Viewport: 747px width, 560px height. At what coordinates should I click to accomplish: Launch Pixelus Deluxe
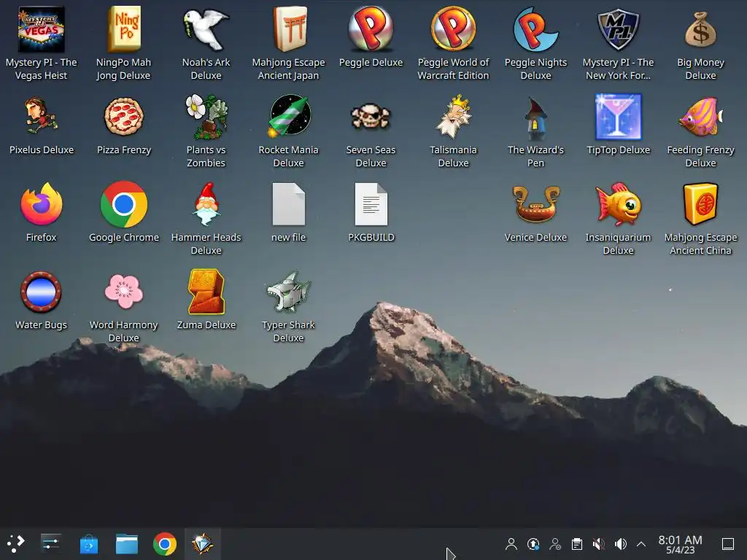pyautogui.click(x=41, y=116)
